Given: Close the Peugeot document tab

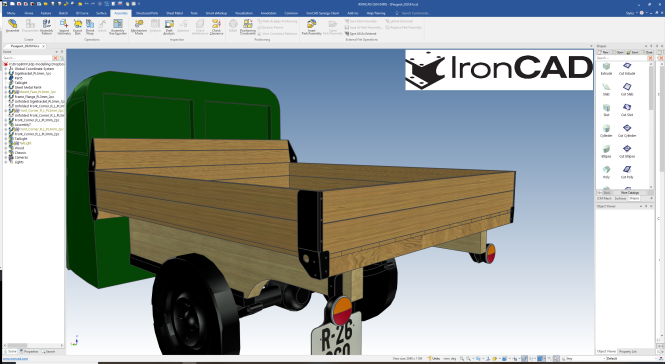Looking at the screenshot, I should [x=43, y=46].
